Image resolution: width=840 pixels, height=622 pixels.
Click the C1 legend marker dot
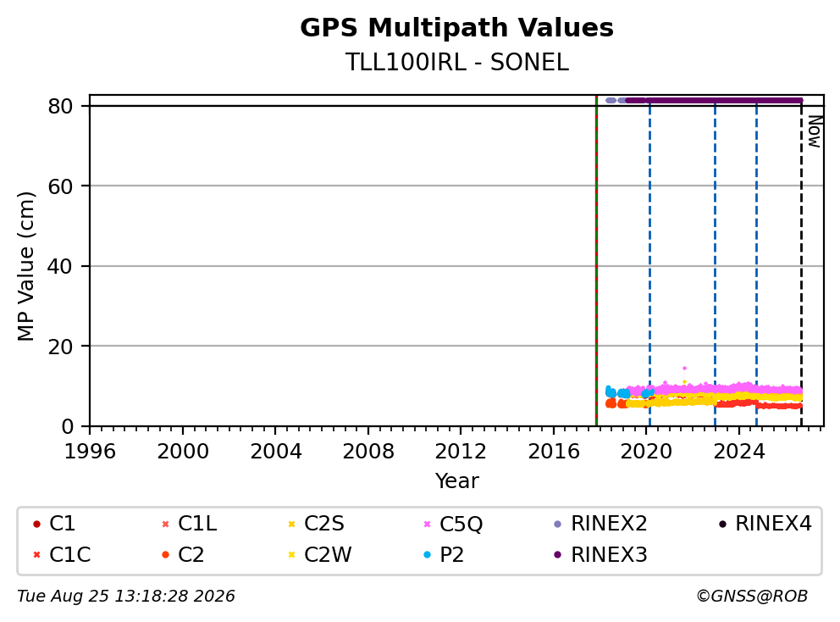[36, 524]
